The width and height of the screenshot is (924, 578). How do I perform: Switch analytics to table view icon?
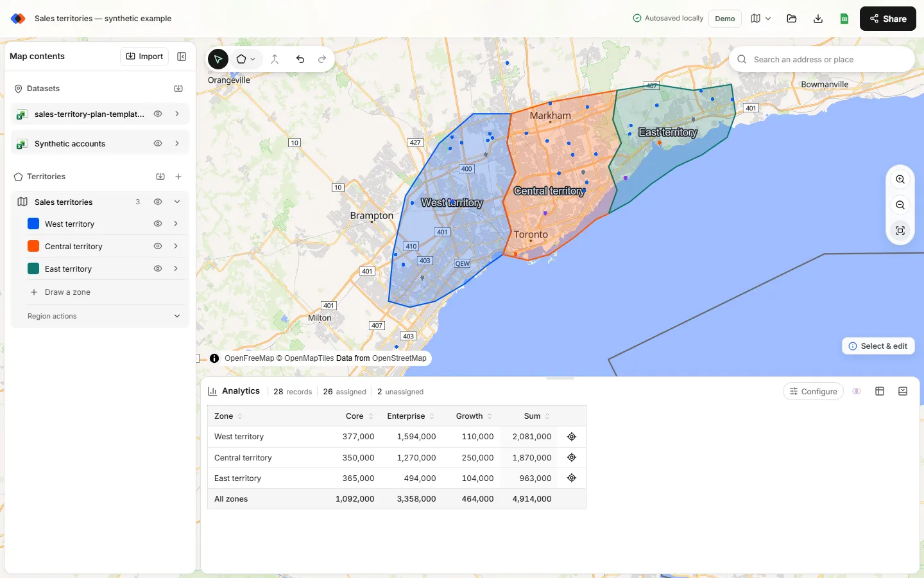coord(880,391)
